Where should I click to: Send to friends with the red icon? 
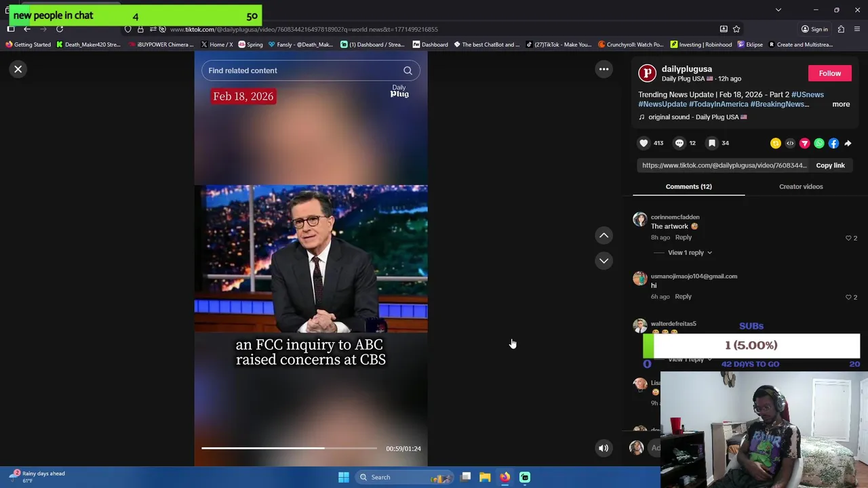click(804, 143)
